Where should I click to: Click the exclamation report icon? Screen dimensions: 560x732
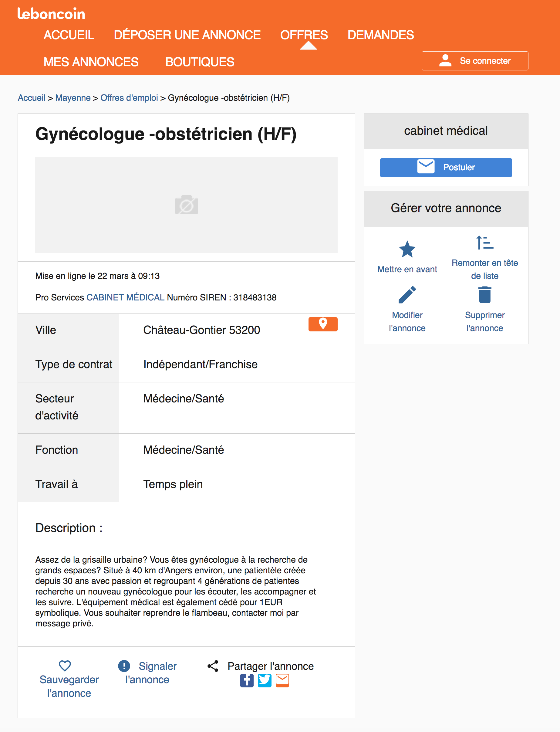click(x=124, y=666)
